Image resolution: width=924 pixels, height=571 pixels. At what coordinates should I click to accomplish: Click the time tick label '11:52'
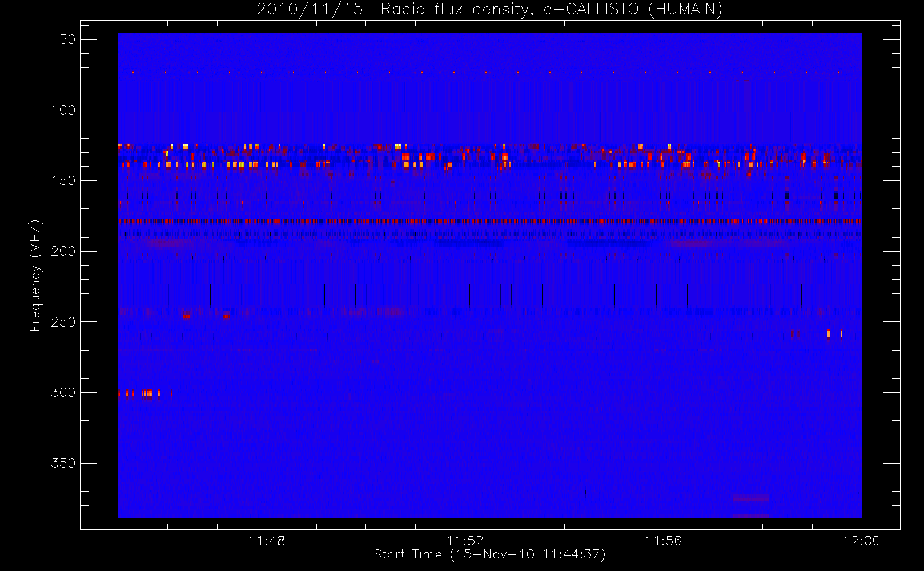tap(465, 541)
